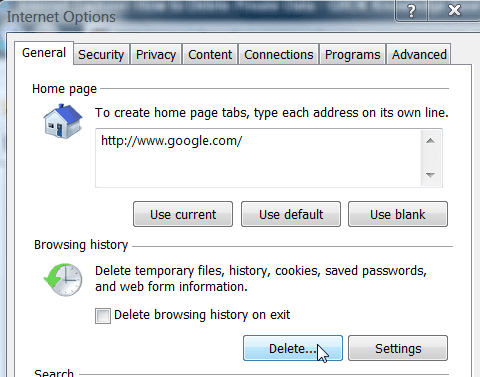Click the Use blank button
480x377 pixels.
pyautogui.click(x=398, y=214)
